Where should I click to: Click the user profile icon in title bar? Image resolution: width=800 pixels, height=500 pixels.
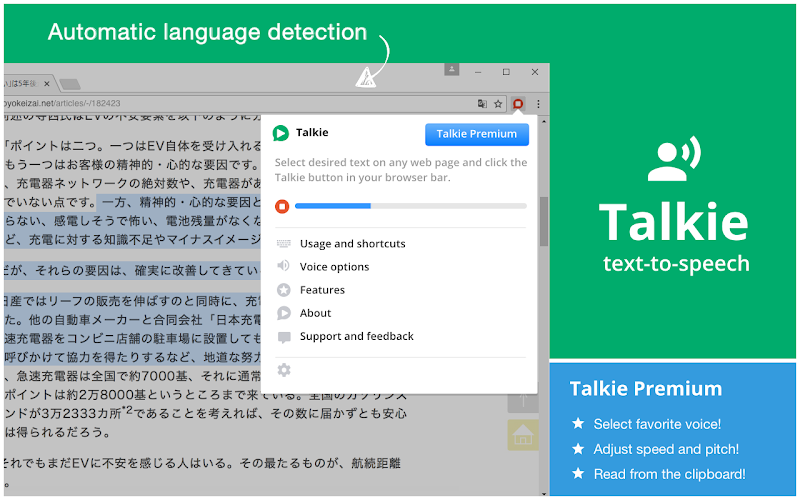pyautogui.click(x=452, y=69)
